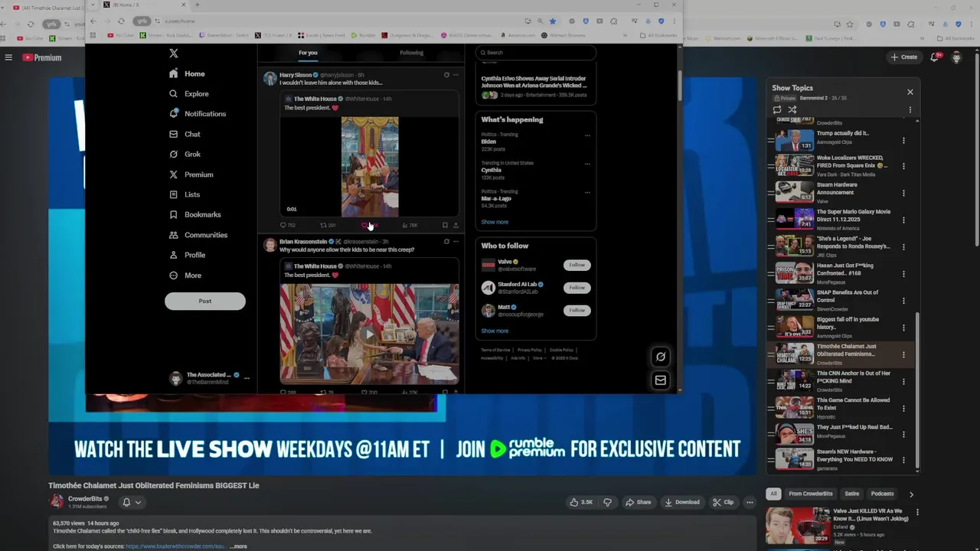Open options for Trump actually did it video
The width and height of the screenshot is (980, 551).
pos(903,141)
